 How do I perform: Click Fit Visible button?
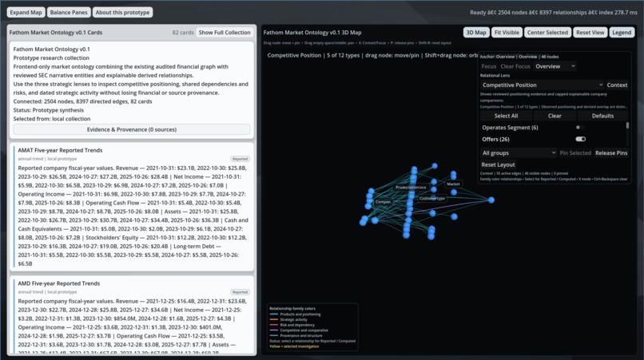[x=507, y=33]
